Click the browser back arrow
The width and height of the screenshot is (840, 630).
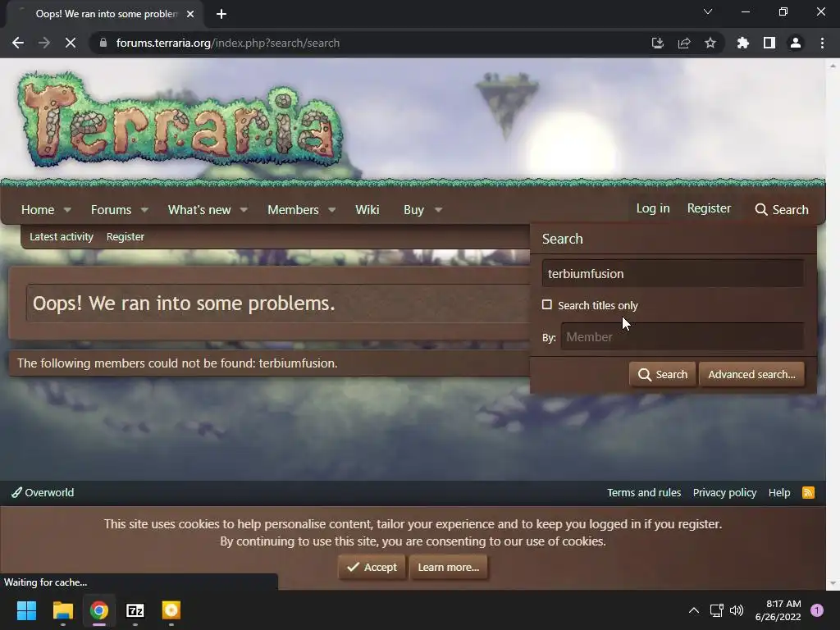[18, 43]
